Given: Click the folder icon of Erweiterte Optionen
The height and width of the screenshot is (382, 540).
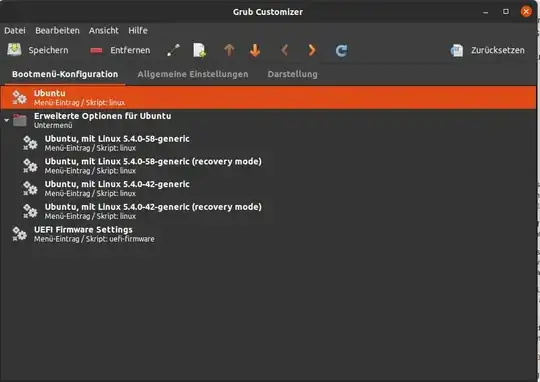Looking at the screenshot, I should 20,120.
